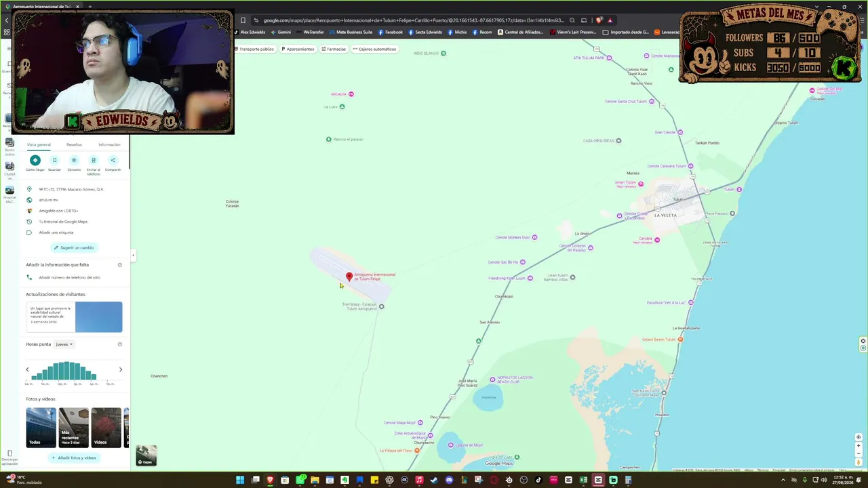Viewport: 868px width, 488px height.
Task: Show hidden icons in system tray
Action: click(783, 480)
